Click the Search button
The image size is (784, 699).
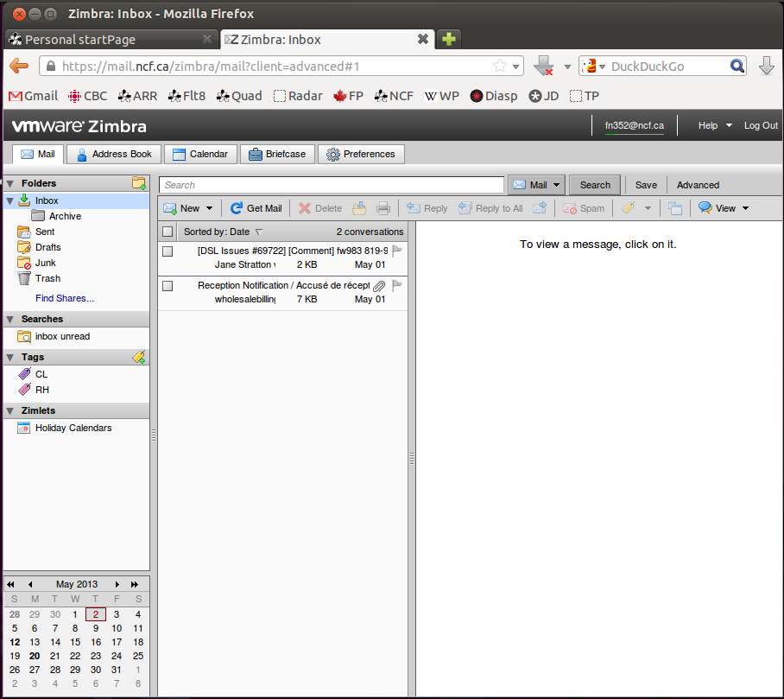point(595,185)
